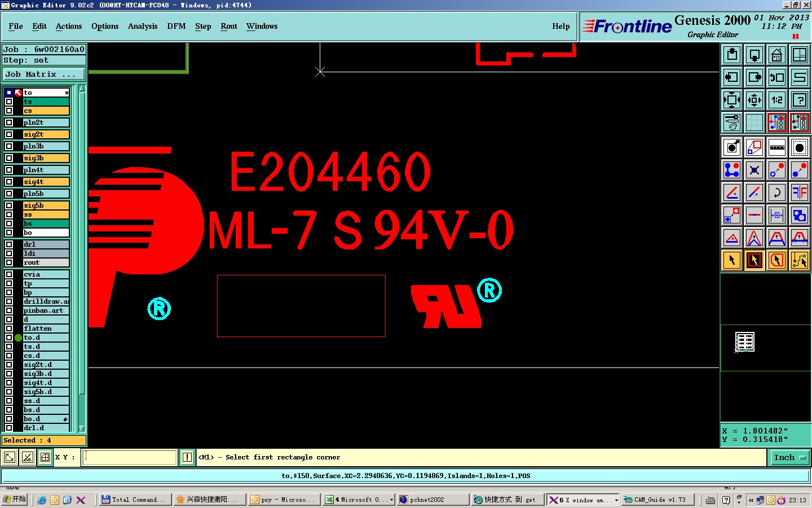Click the rotate arrow icon

click(x=777, y=192)
